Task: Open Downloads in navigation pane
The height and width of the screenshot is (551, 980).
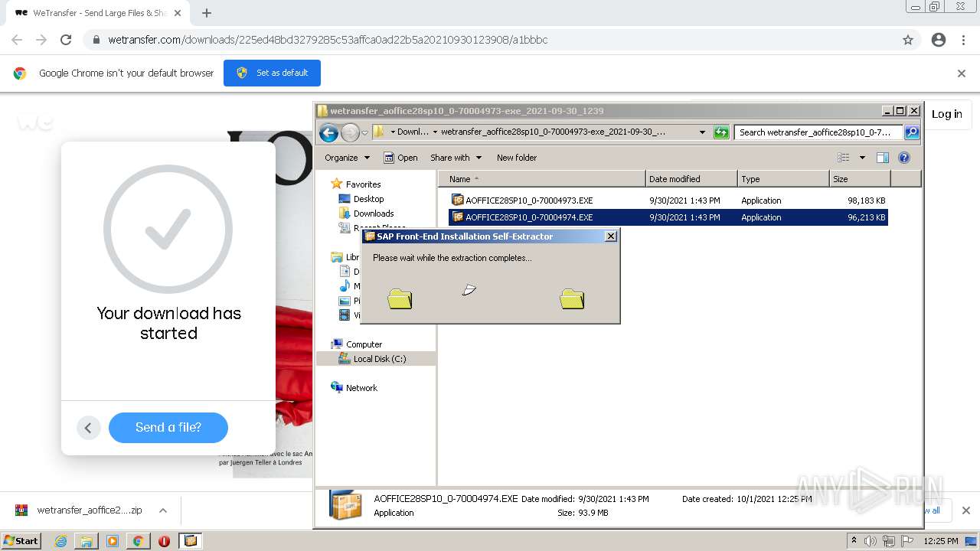Action: [373, 214]
